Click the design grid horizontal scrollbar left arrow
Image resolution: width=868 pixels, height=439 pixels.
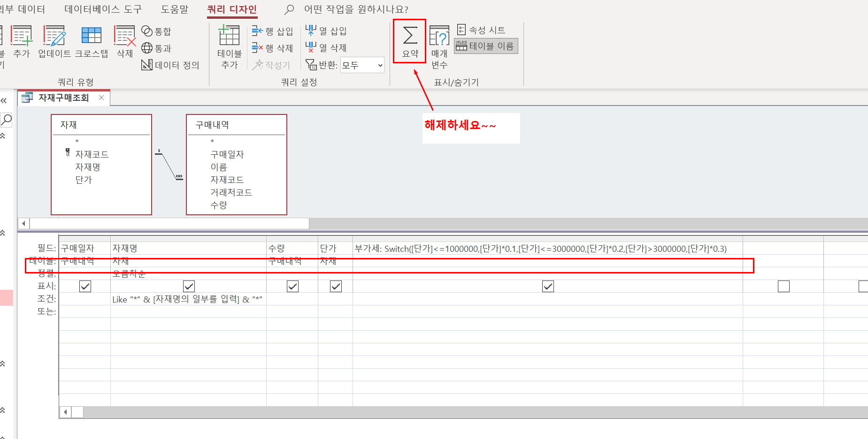[x=65, y=412]
